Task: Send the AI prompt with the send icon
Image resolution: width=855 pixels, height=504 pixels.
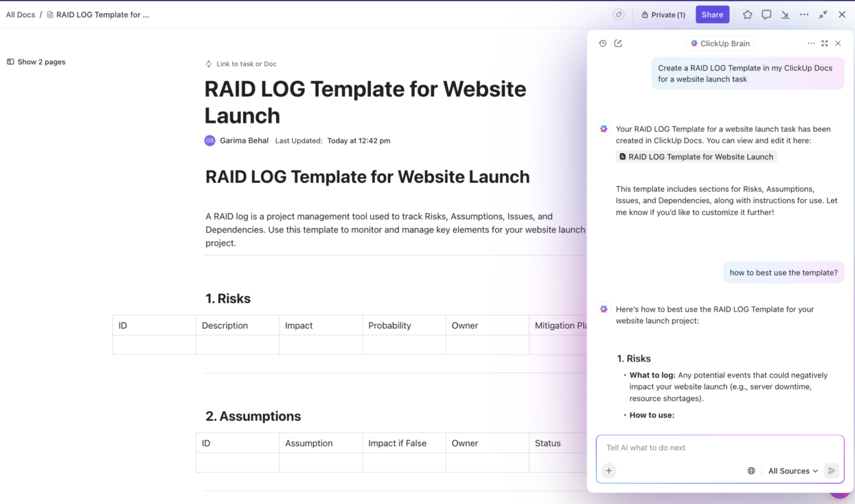Action: point(831,470)
